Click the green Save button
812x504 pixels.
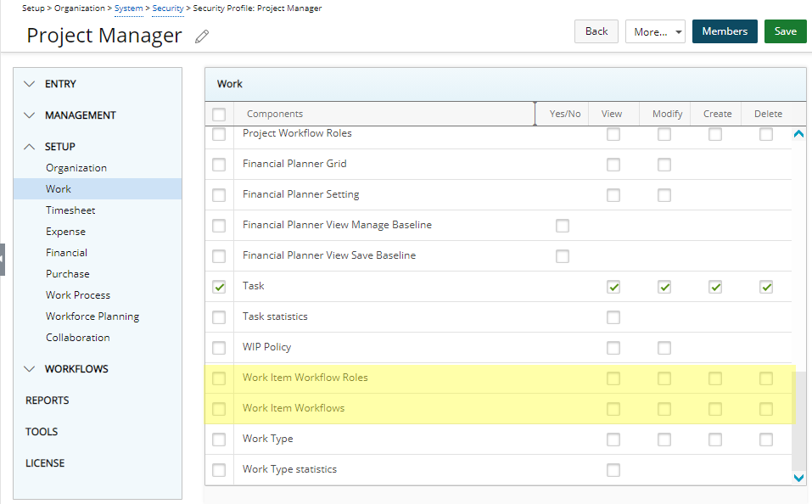(x=785, y=31)
